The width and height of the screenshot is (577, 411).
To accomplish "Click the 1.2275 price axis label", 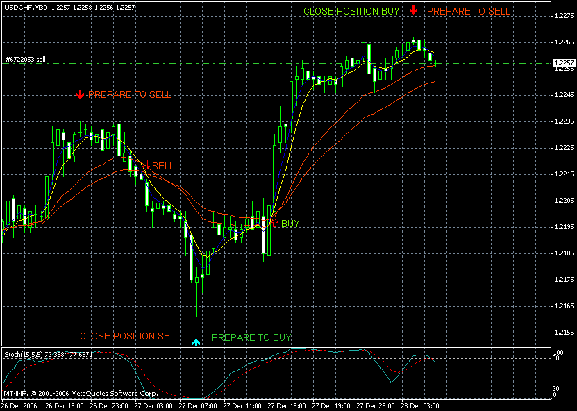I will tap(564, 16).
